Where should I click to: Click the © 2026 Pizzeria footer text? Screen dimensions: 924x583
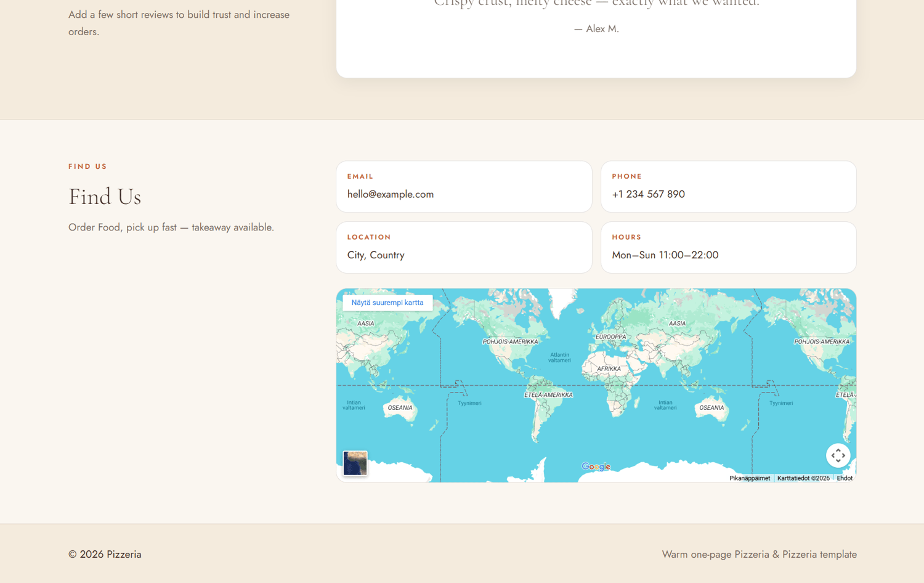click(x=105, y=554)
